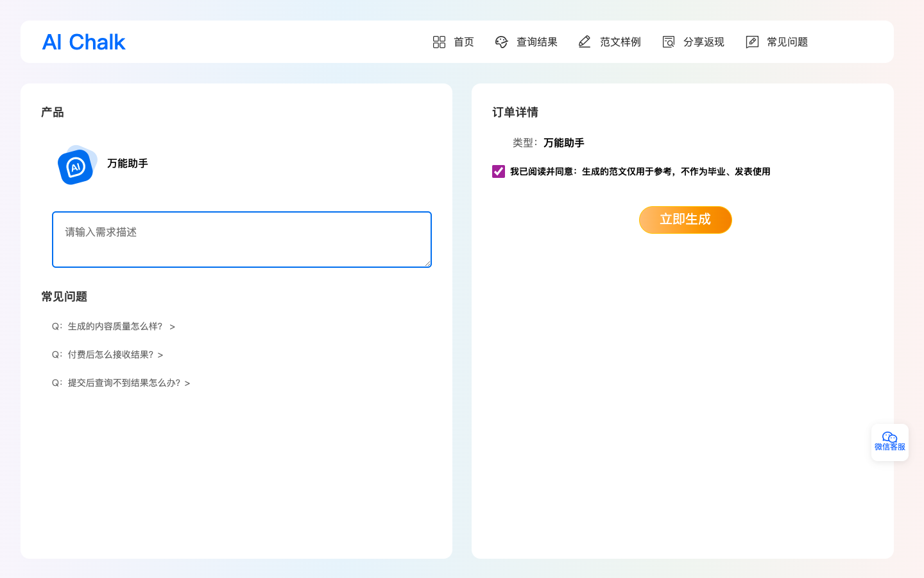Screen dimensions: 924x578
Task: Click the grid icon beside 首页
Action: [x=439, y=42]
